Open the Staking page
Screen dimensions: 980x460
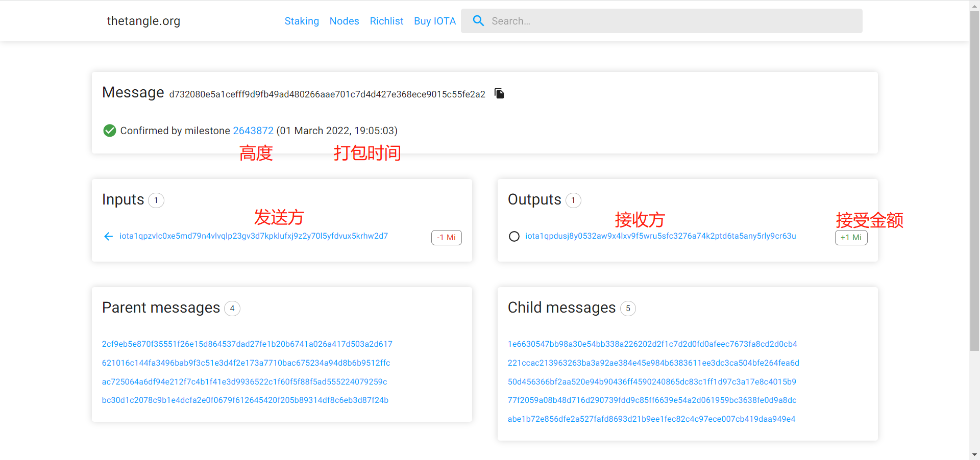pos(302,21)
